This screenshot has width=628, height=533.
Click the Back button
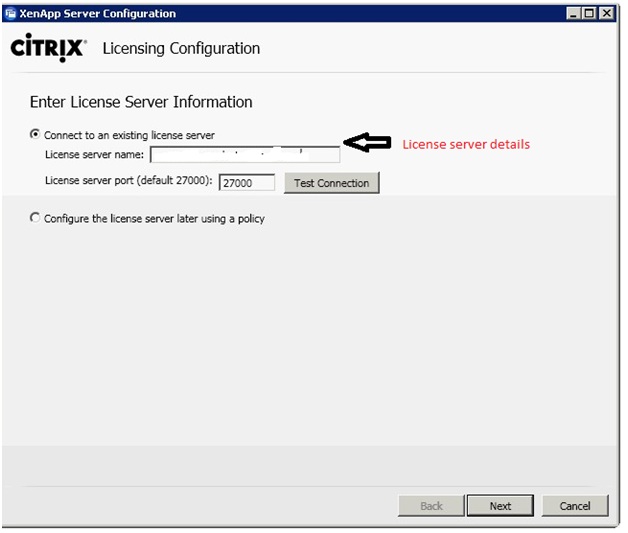click(x=431, y=506)
